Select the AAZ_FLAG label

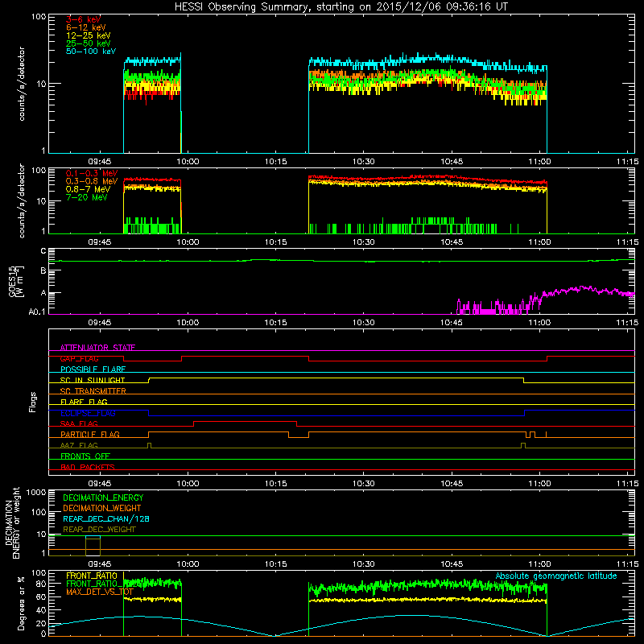coord(79,445)
